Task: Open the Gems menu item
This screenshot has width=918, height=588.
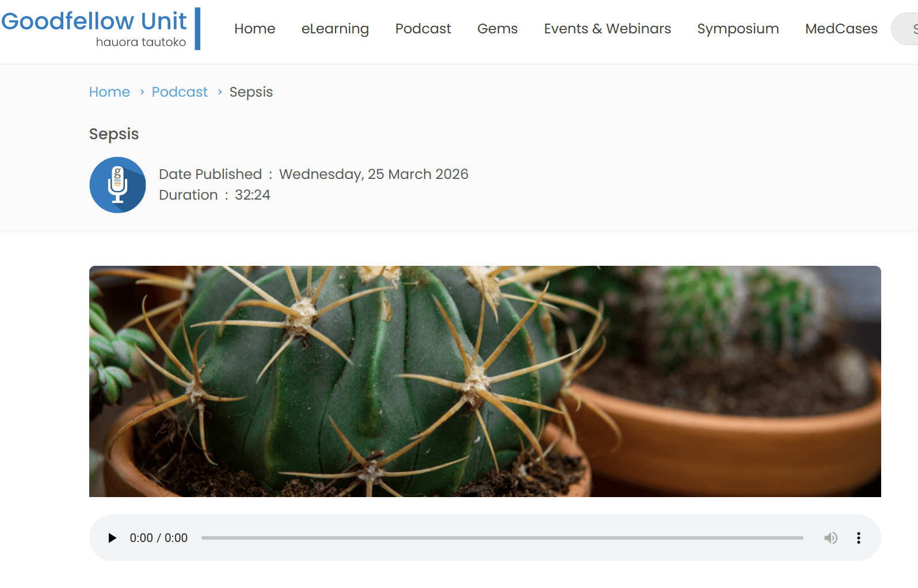Action: pos(497,29)
